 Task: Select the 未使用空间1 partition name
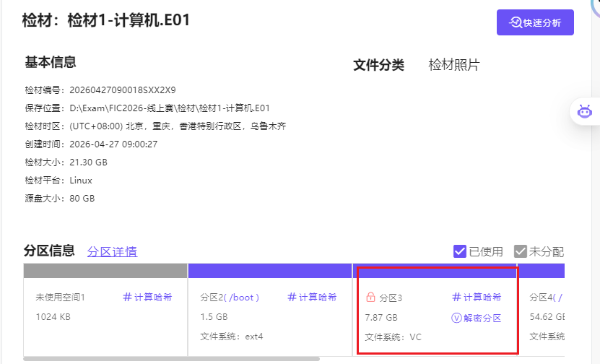tap(61, 298)
